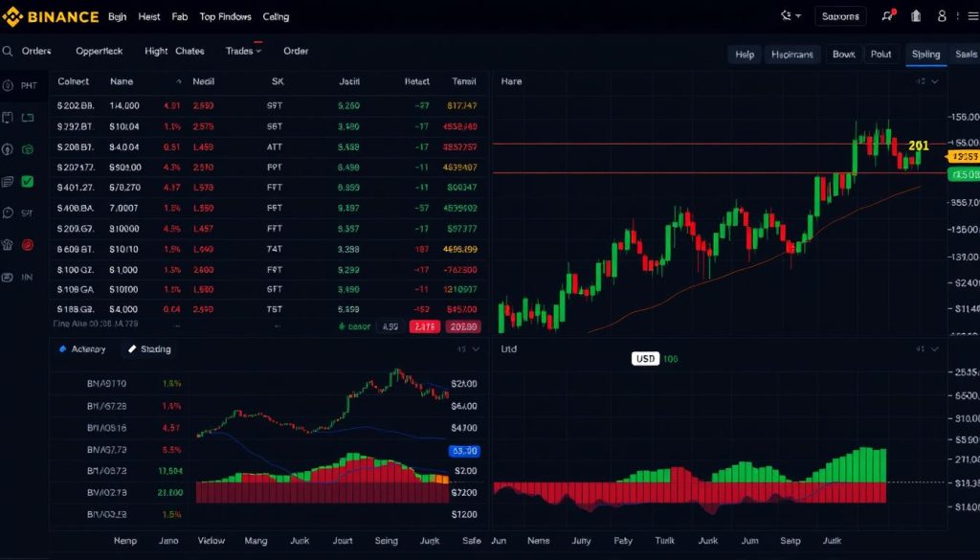The image size is (980, 560).
Task: Open the Heist menu
Action: click(x=148, y=17)
